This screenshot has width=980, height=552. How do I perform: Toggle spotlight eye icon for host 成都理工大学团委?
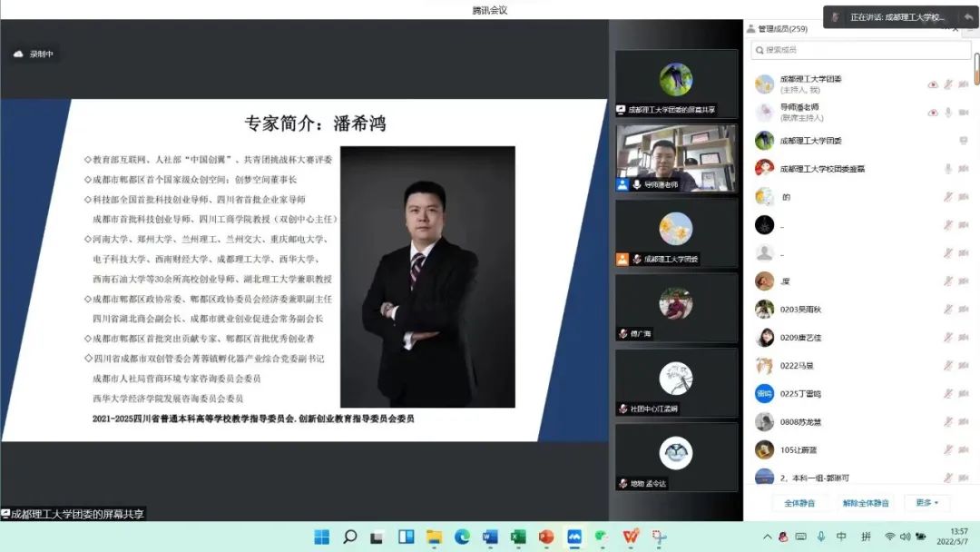(x=933, y=84)
